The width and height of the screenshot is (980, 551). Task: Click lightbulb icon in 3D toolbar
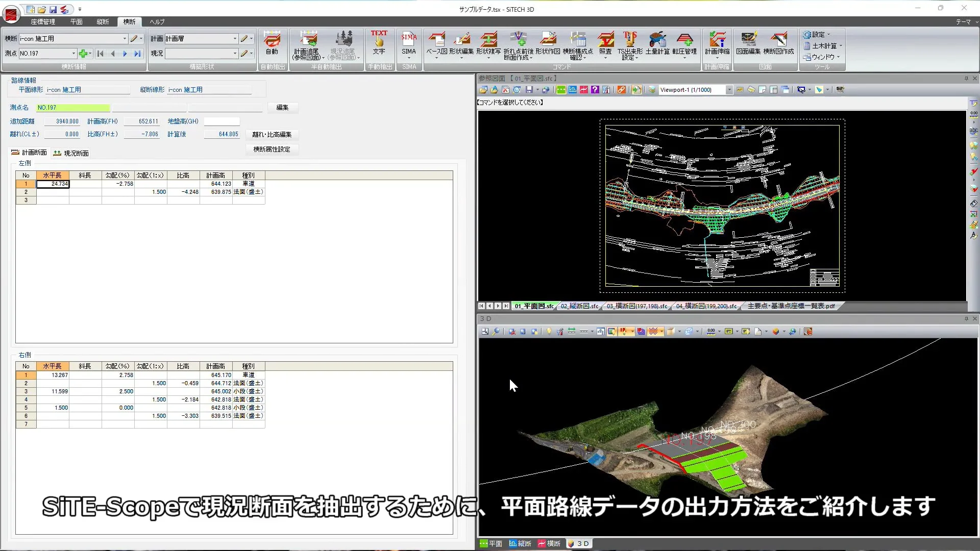pos(549,332)
